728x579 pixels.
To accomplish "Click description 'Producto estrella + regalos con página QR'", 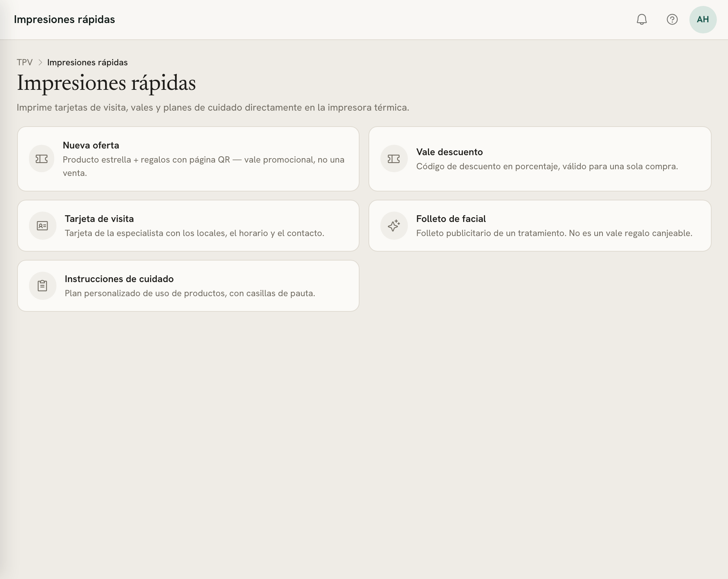I will click(204, 166).
